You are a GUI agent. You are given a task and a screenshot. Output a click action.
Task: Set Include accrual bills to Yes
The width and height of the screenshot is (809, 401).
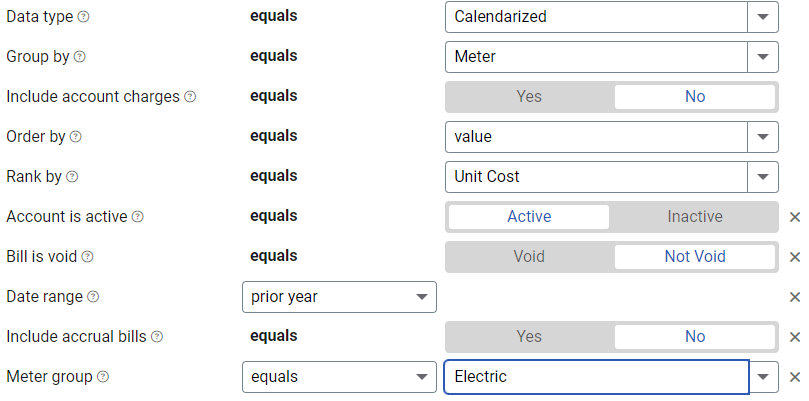[529, 336]
